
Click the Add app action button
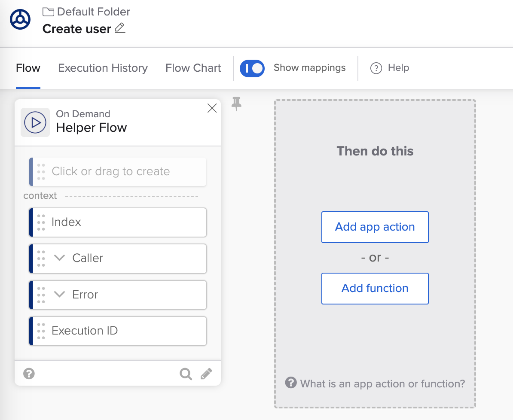click(x=375, y=227)
